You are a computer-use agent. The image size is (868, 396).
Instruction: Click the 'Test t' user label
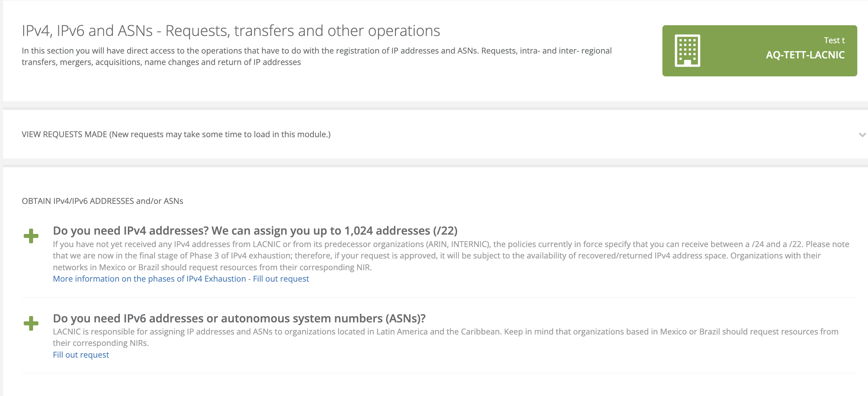[834, 40]
